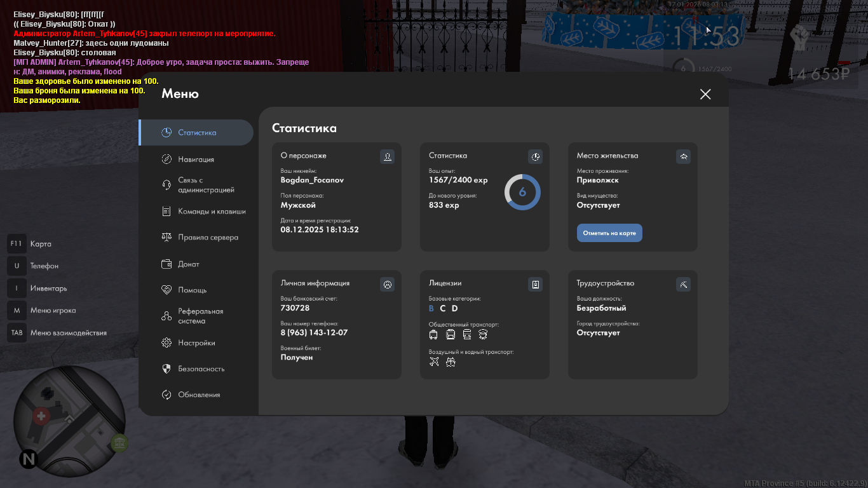The height and width of the screenshot is (488, 868).
Task: Click the pie chart icon in Статистика card
Action: [535, 156]
